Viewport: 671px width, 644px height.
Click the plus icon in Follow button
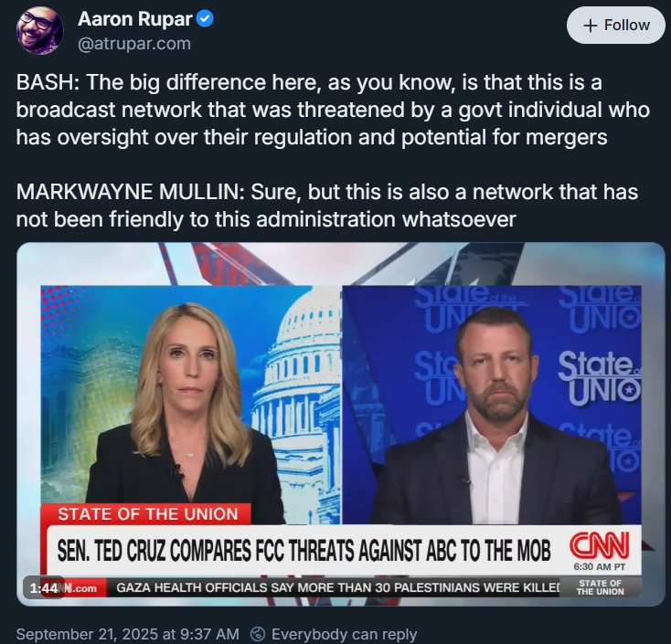[591, 26]
